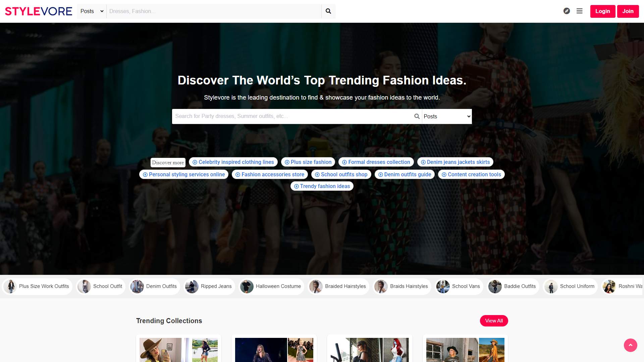Open the Plus size fashion tag

click(x=308, y=162)
